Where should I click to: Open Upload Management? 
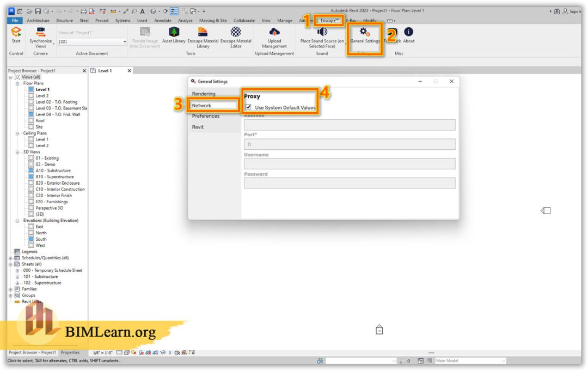(x=274, y=32)
